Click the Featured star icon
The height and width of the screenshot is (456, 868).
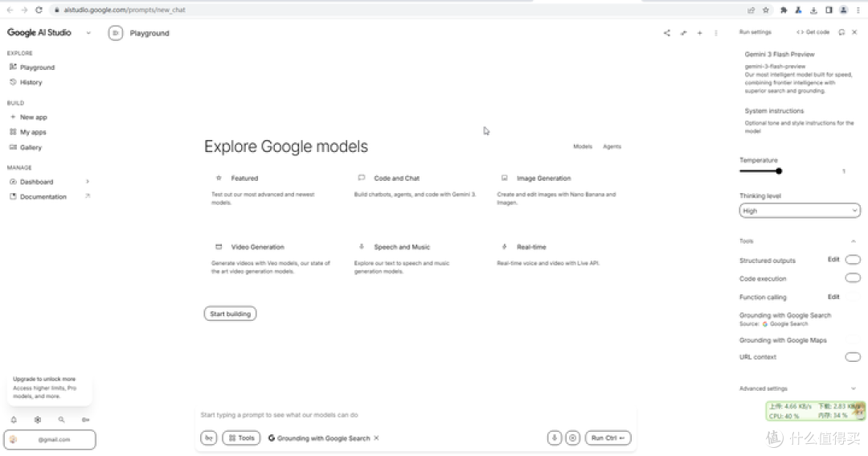(219, 178)
